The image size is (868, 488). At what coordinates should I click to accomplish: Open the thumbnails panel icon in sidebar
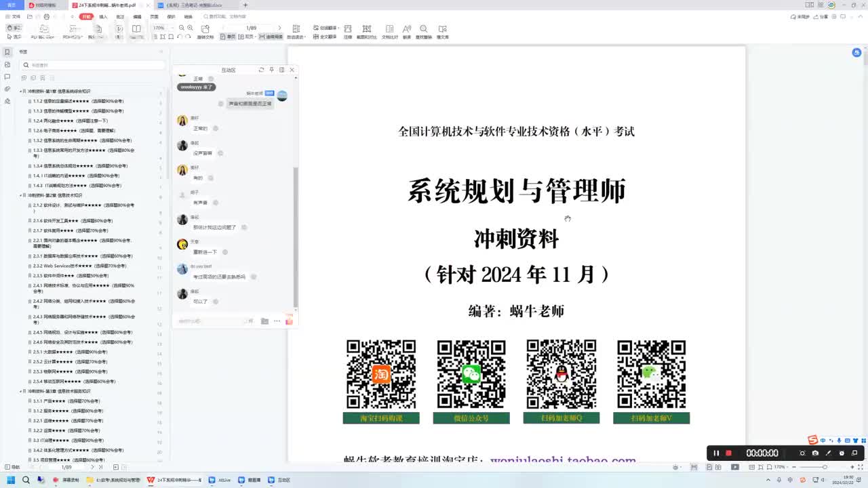(7, 64)
